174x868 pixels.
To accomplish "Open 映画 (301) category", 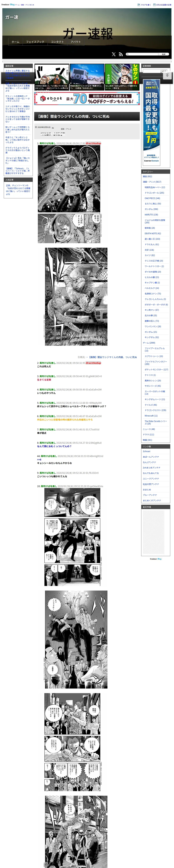I will 147,440.
